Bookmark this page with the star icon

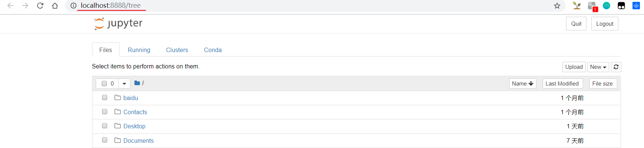[557, 6]
